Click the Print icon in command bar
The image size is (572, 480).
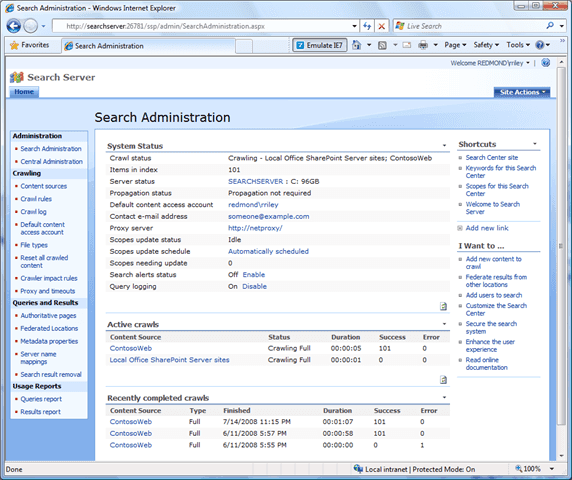423,45
